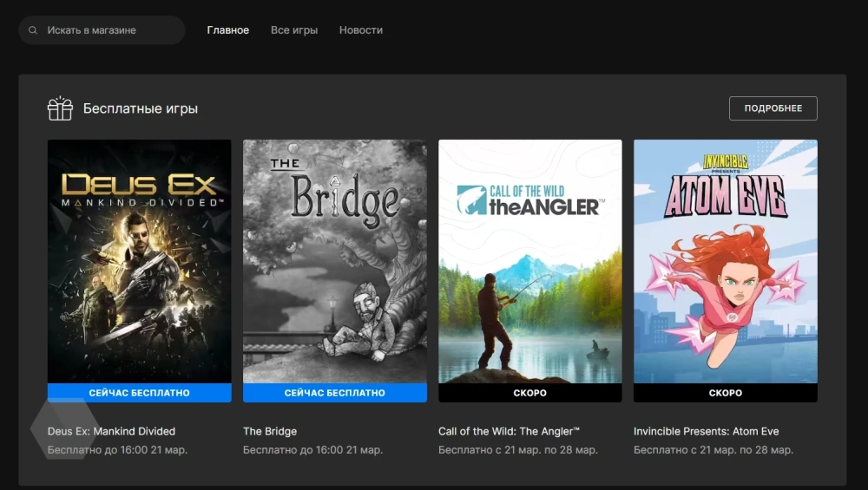This screenshot has height=490, width=868.
Task: Open the Call of the Wild theAngler cover
Action: click(529, 260)
